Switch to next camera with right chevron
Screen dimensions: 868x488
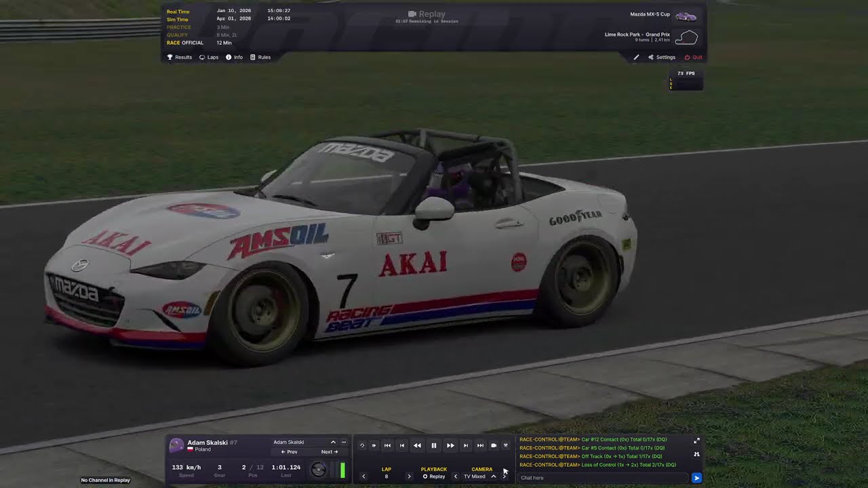tap(504, 476)
